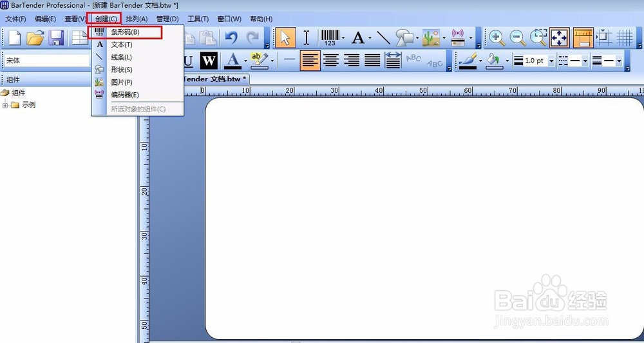Open the dash style dropdown

click(x=585, y=61)
